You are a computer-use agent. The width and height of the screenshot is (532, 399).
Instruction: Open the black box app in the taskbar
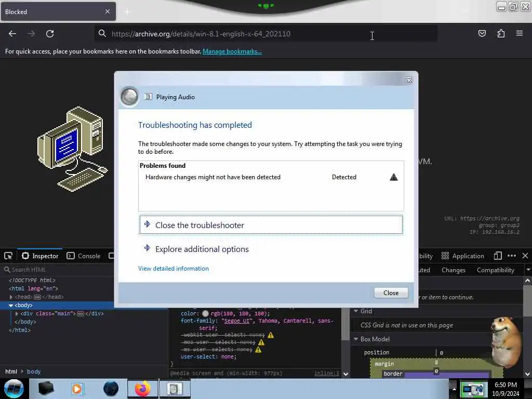click(46, 389)
